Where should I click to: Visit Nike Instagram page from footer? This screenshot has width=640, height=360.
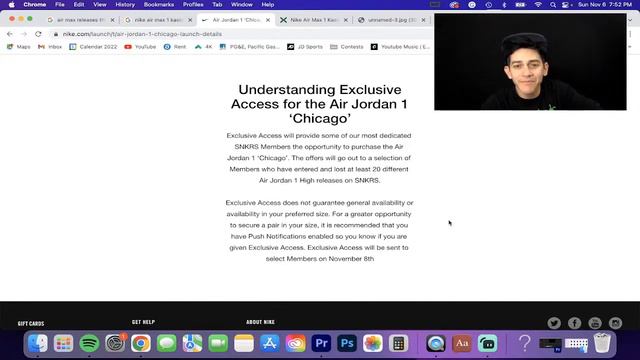coord(616,323)
